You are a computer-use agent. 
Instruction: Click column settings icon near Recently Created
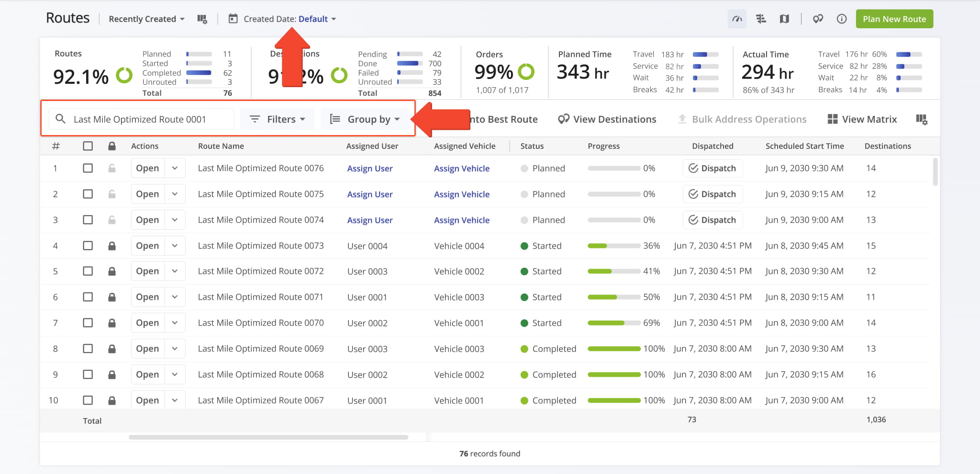[x=202, y=19]
